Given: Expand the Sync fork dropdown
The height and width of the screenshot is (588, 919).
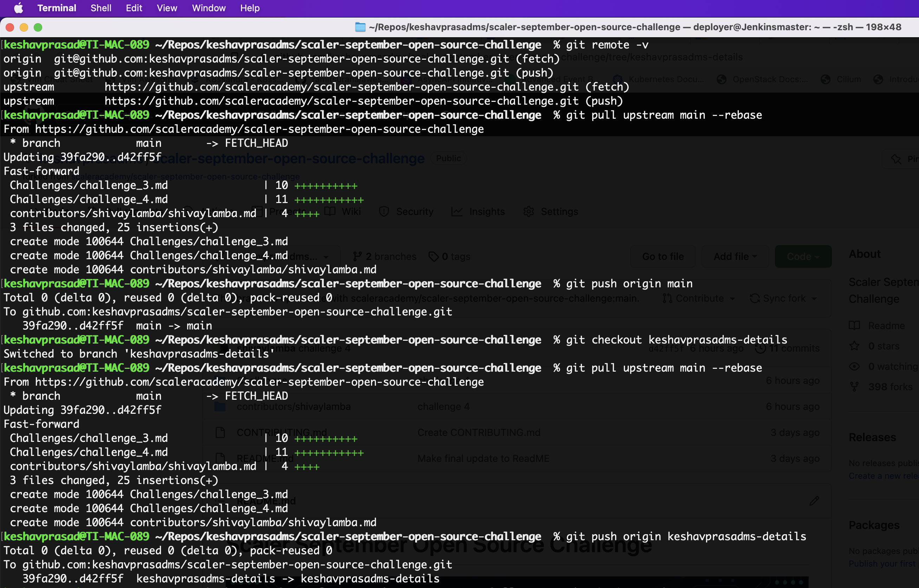Looking at the screenshot, I should coord(783,298).
